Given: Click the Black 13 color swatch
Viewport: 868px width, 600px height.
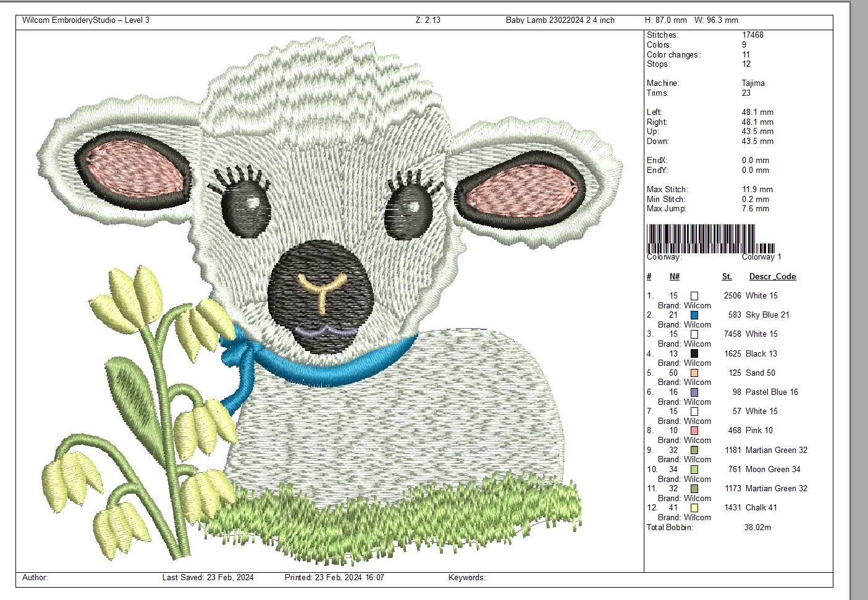Looking at the screenshot, I should (x=694, y=354).
